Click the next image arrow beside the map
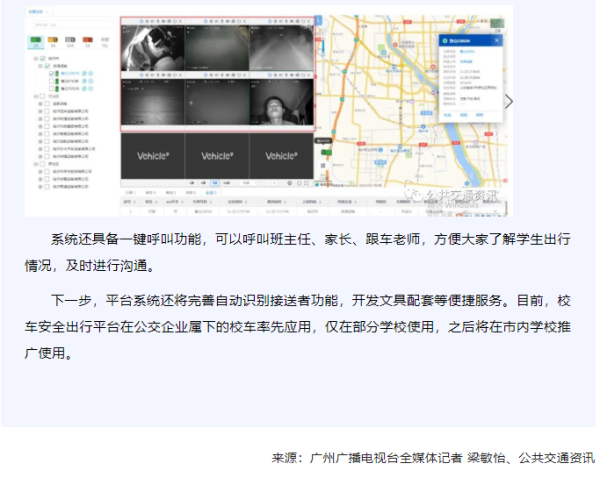The image size is (600, 485). [509, 102]
